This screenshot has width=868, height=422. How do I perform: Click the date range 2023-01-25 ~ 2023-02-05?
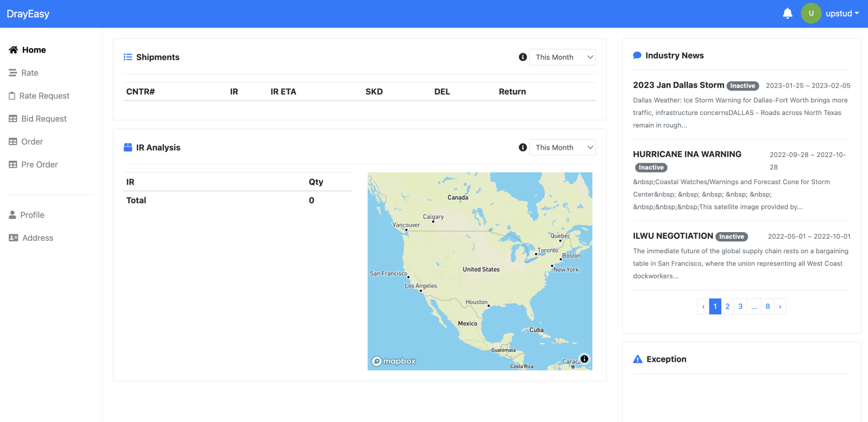[x=808, y=86]
